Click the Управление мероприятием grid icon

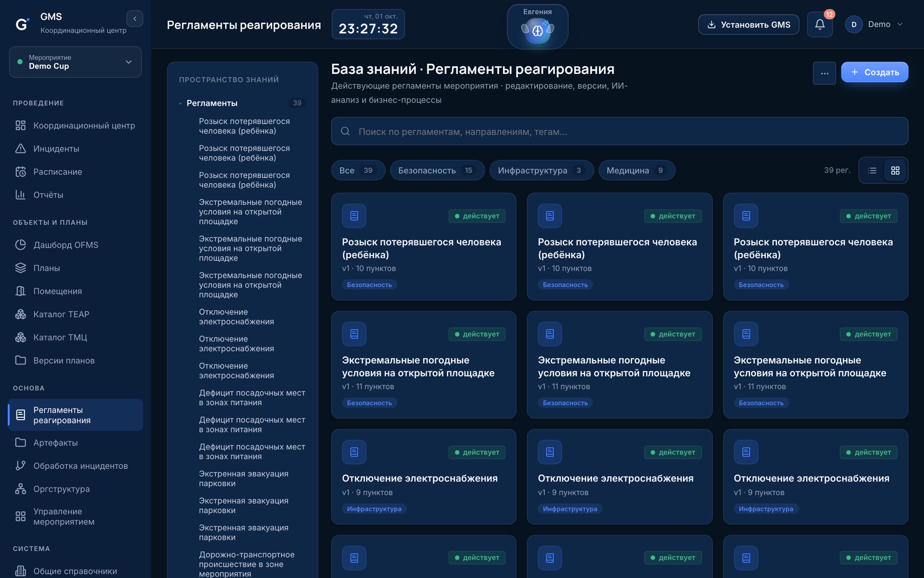(x=20, y=517)
